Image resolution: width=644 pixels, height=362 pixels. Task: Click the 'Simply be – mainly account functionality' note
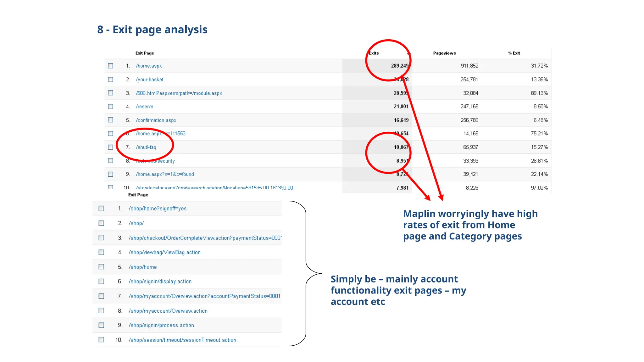pos(398,290)
